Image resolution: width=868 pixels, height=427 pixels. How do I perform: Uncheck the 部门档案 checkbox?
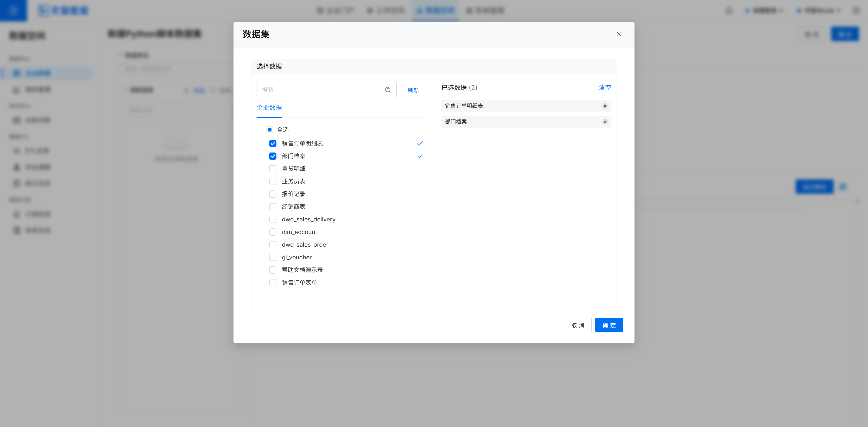(273, 156)
